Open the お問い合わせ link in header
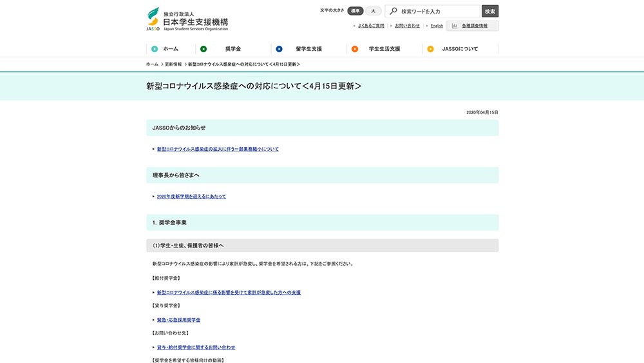This screenshot has width=644, height=363. (407, 26)
